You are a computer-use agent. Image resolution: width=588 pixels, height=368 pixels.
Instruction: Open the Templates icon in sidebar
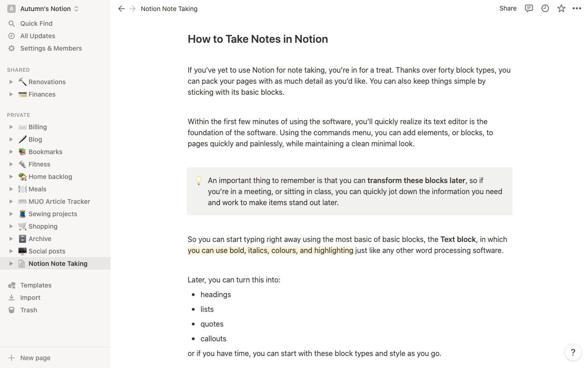12,285
